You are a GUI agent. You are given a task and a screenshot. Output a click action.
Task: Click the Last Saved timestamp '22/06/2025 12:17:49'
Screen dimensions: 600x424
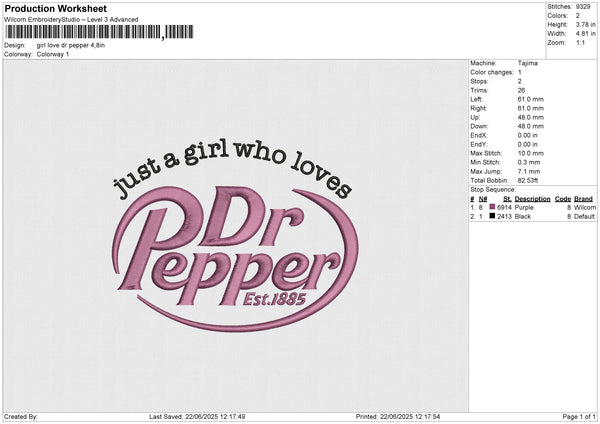point(215,417)
